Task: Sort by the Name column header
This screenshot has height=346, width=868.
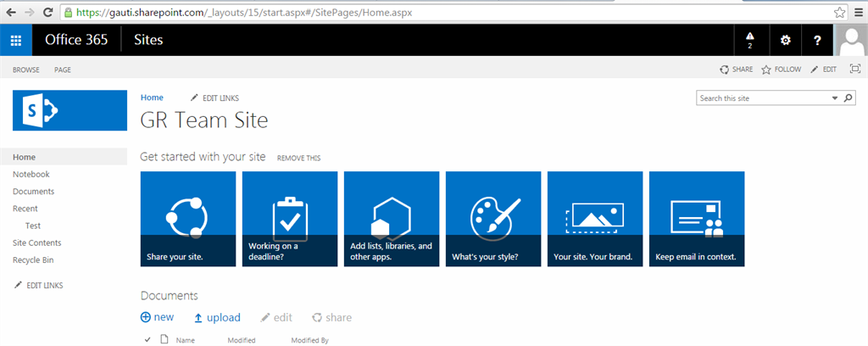Action: click(x=185, y=340)
